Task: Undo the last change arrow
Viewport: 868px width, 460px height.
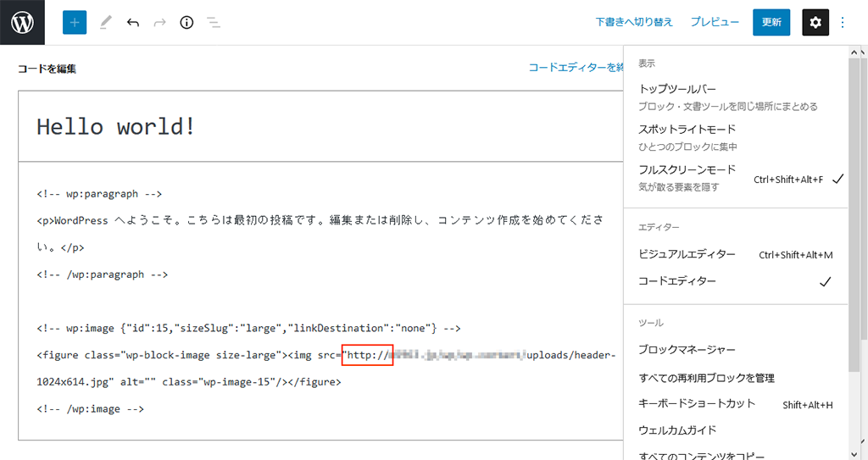Action: (132, 22)
